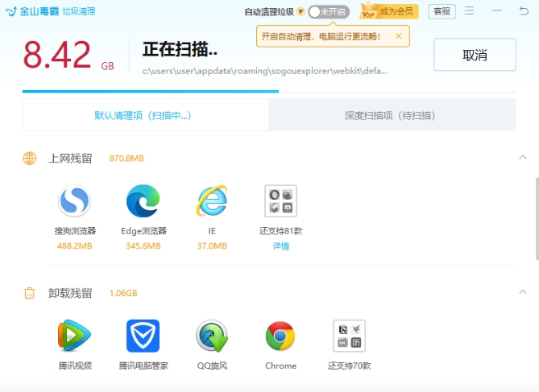Click the 腾讯电脑管家 shield icon
The image size is (539, 392).
click(x=143, y=336)
